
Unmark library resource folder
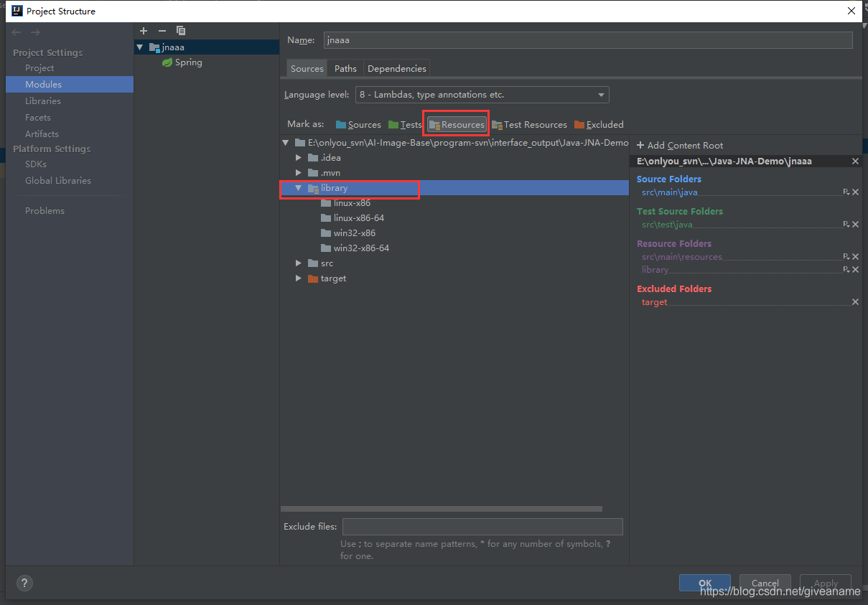(855, 270)
